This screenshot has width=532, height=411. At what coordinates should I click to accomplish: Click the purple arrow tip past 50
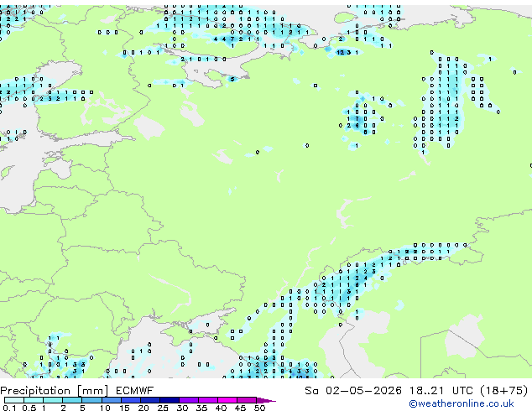[266, 400]
